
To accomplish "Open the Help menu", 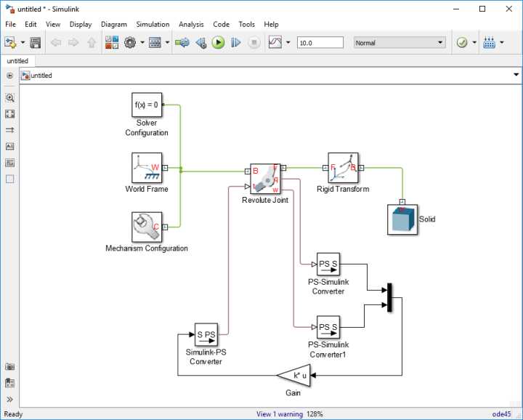I will pos(271,25).
